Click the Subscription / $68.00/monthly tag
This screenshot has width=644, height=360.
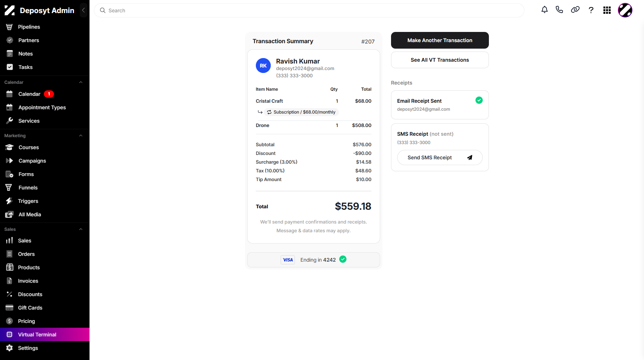point(301,112)
